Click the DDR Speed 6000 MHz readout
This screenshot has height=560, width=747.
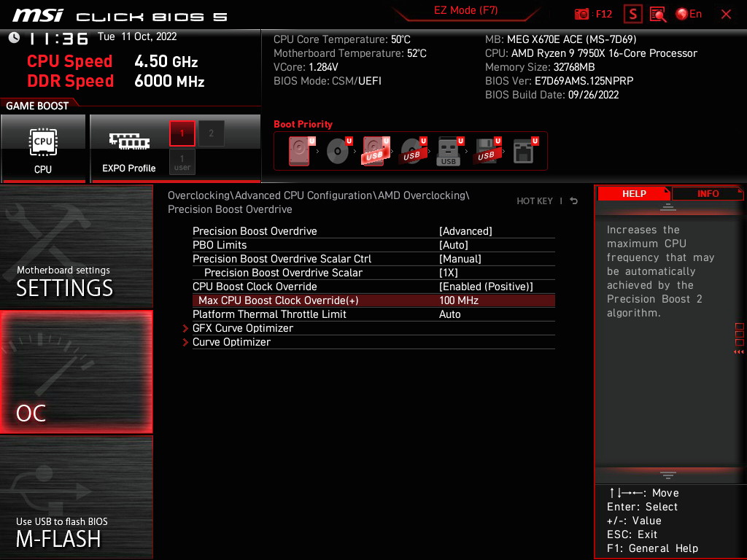[x=116, y=81]
